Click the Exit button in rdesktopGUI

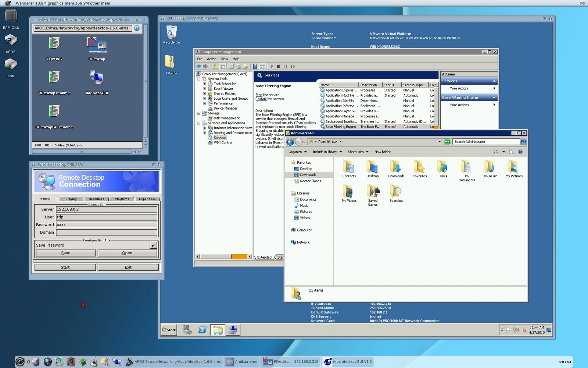(128, 267)
